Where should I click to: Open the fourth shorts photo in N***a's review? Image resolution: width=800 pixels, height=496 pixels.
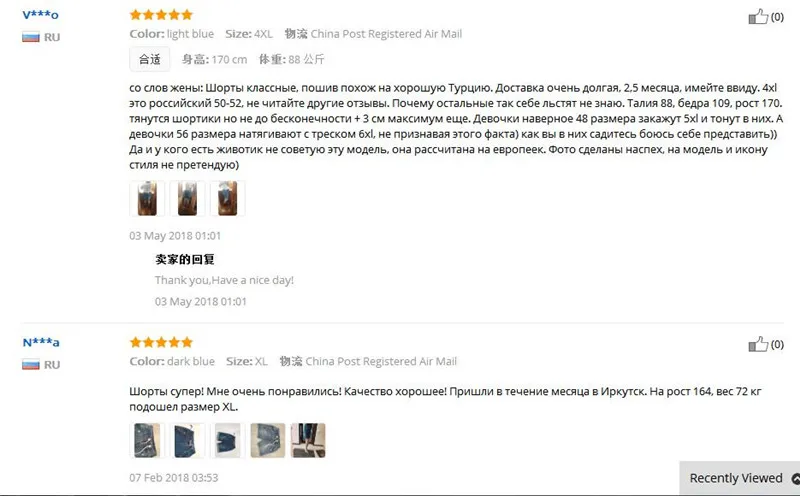tap(268, 440)
